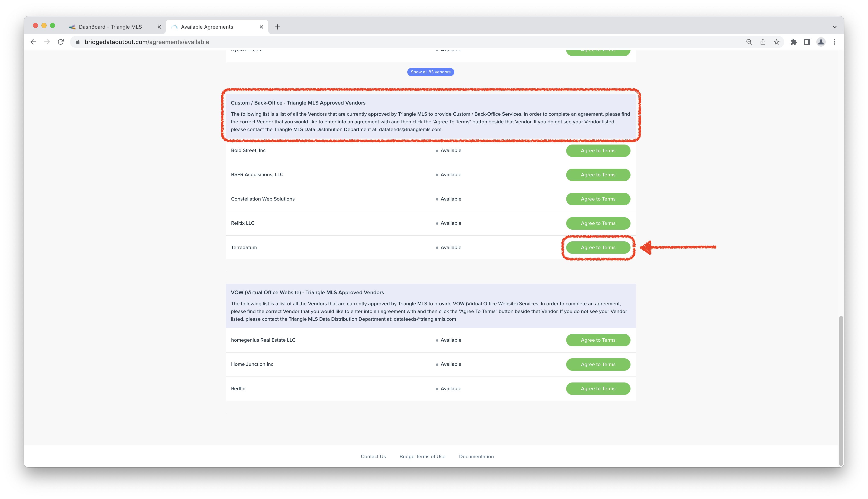The height and width of the screenshot is (499, 868).
Task: Open the zoom magnifier icon in toolbar
Action: [x=749, y=42]
